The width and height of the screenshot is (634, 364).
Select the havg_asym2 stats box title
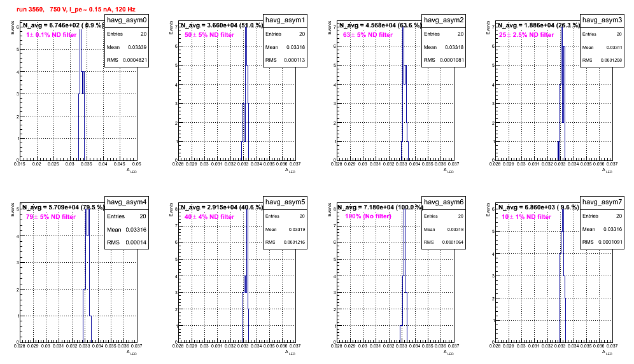(444, 20)
